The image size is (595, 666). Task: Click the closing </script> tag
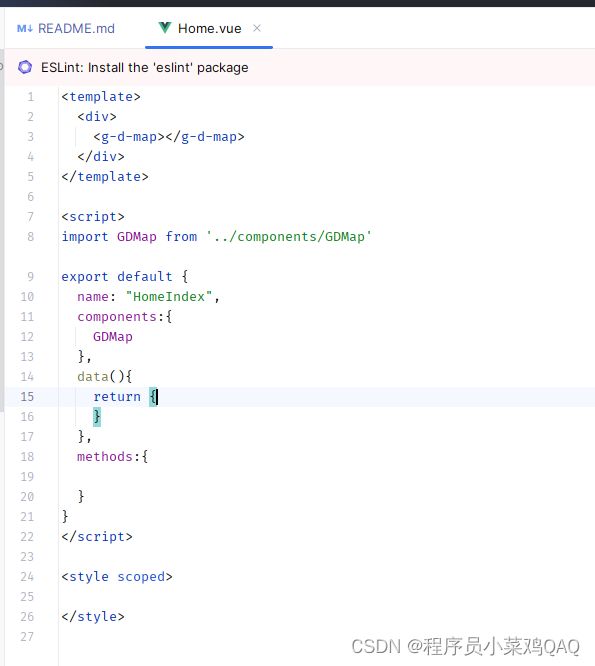tap(97, 536)
